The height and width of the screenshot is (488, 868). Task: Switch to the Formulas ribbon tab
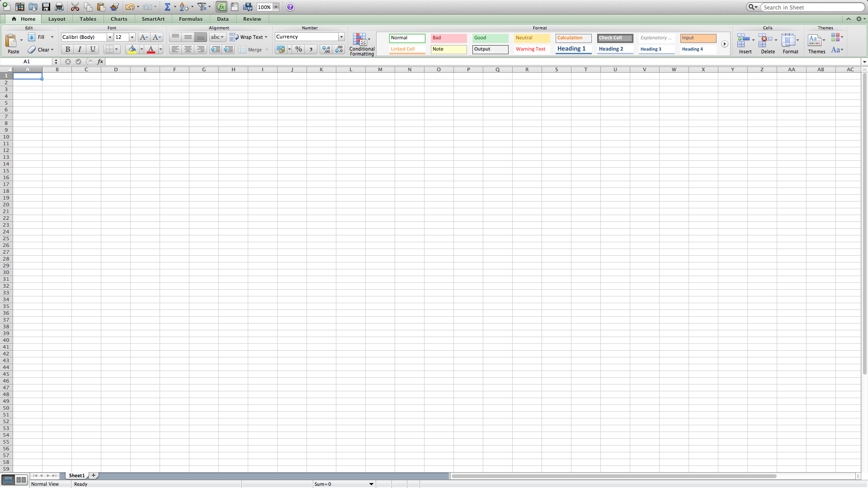tap(190, 19)
